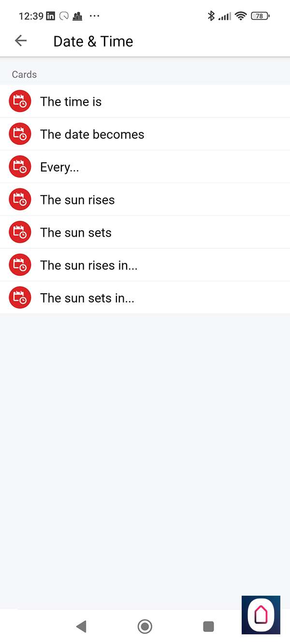Tap calendar icon beside "The sun rises"

click(20, 200)
